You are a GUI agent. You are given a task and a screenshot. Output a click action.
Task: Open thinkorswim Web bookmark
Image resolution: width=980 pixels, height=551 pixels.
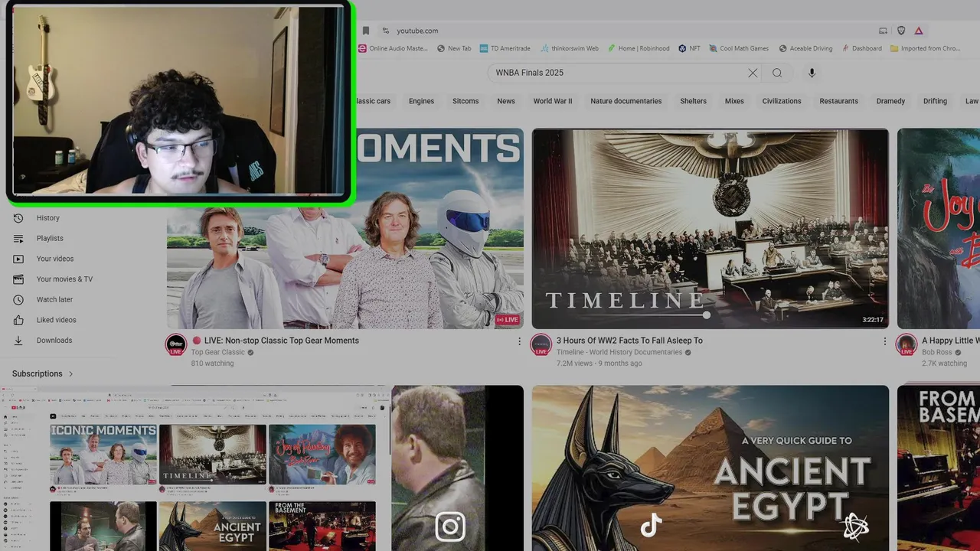pyautogui.click(x=569, y=48)
